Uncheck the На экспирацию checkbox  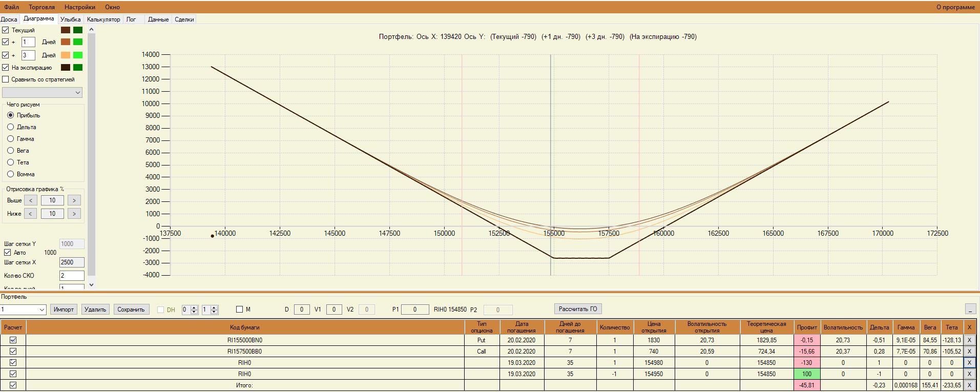coord(6,67)
